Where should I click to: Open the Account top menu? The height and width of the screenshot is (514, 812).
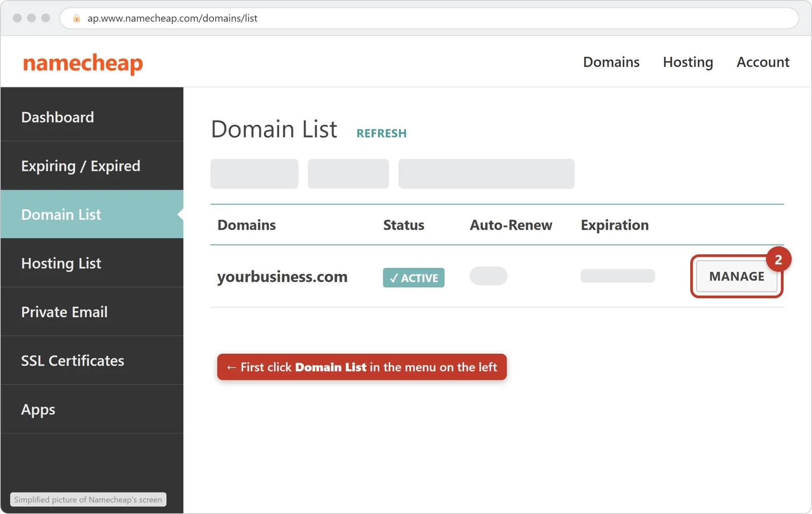(763, 62)
